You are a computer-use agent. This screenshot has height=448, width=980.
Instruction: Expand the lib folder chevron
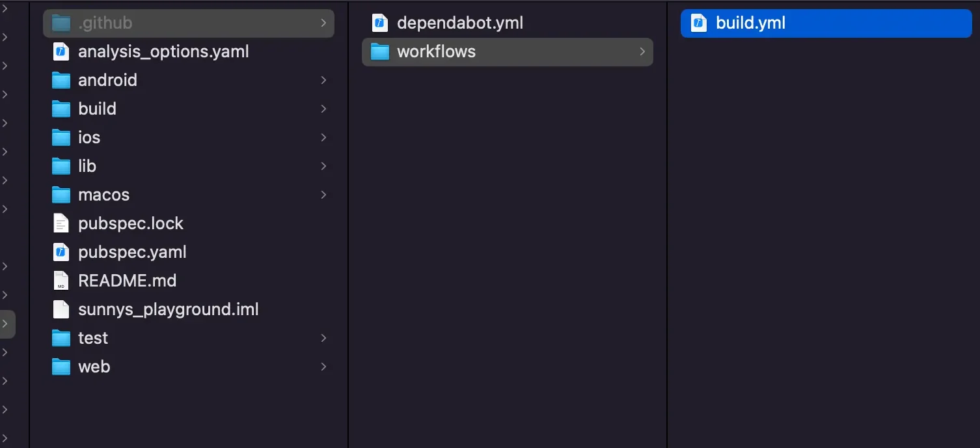click(x=323, y=166)
